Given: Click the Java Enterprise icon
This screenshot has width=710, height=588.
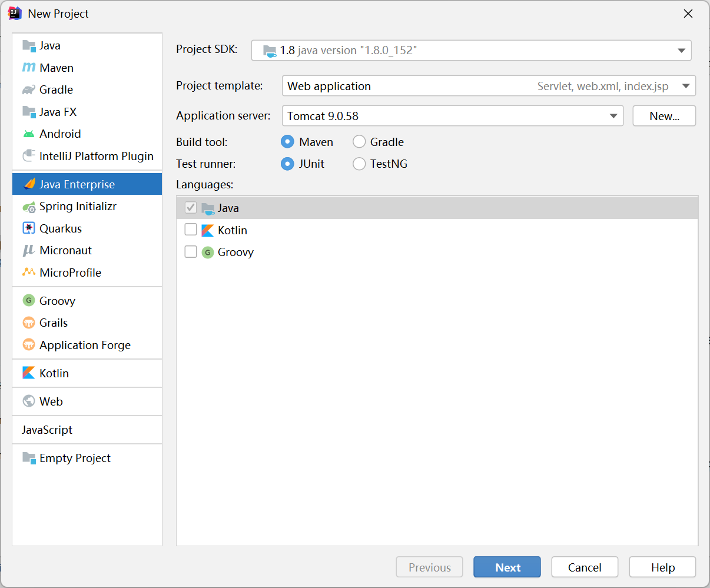Looking at the screenshot, I should 29,184.
